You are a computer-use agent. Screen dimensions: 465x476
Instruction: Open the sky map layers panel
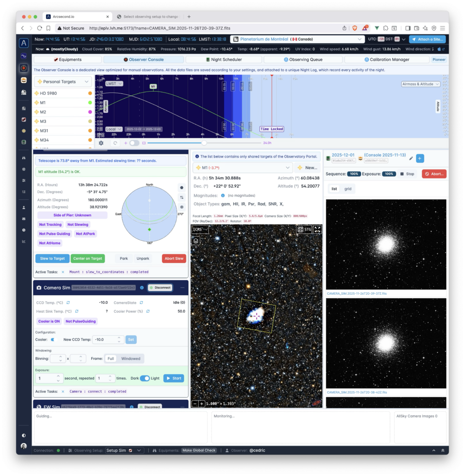pyautogui.click(x=196, y=241)
